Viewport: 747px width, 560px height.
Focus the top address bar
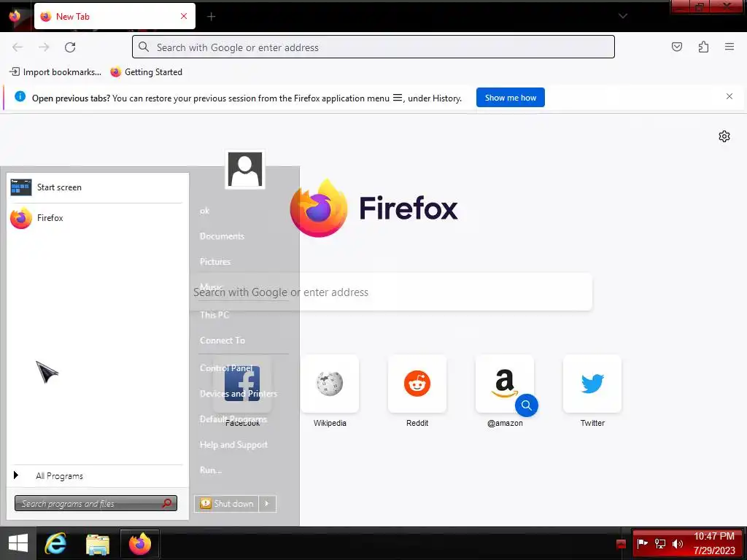pyautogui.click(x=373, y=47)
